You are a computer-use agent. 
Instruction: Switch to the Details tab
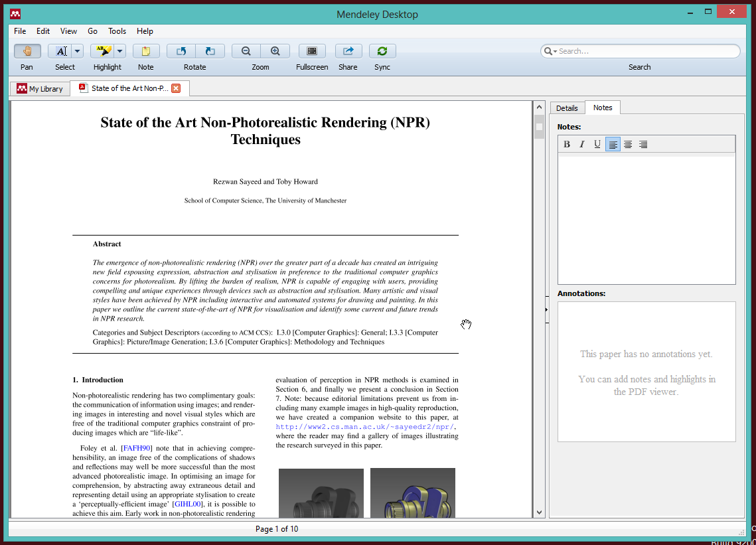pyautogui.click(x=567, y=108)
